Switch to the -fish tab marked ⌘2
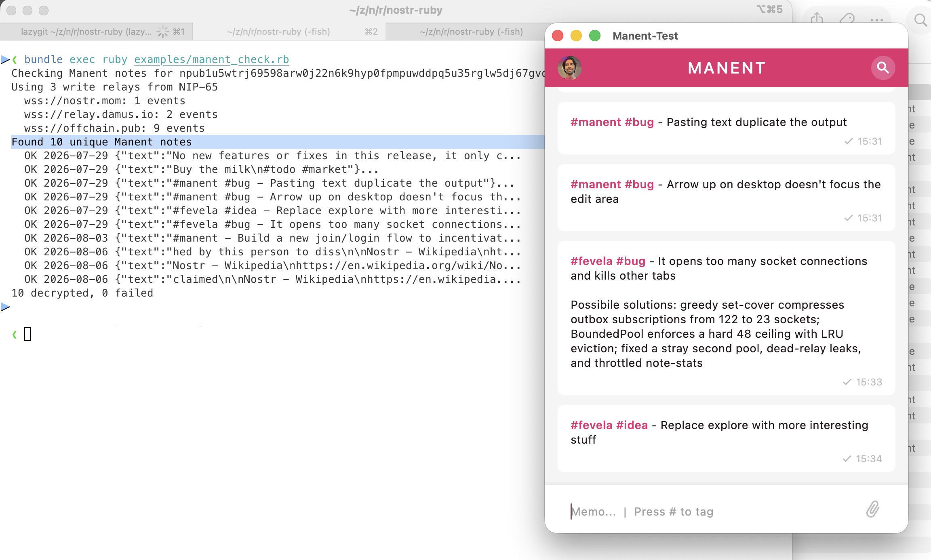Viewport: 931px width, 560px height. tap(289, 32)
